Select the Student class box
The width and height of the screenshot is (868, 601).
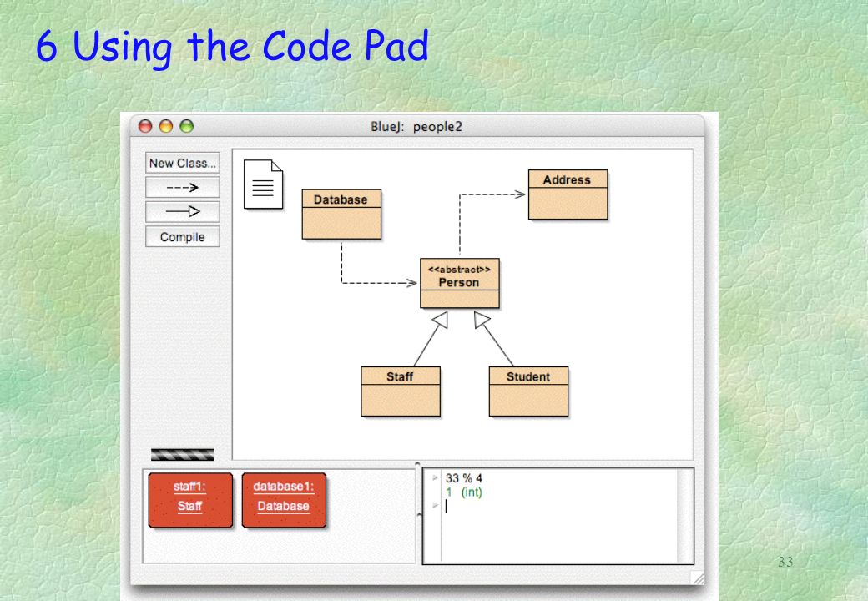pyautogui.click(x=528, y=391)
